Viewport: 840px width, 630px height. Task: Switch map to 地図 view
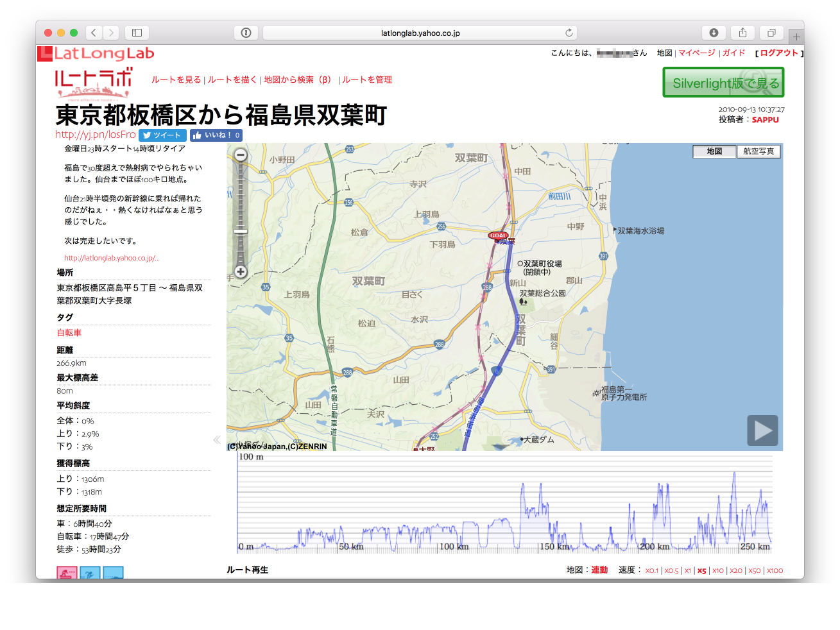pos(714,151)
